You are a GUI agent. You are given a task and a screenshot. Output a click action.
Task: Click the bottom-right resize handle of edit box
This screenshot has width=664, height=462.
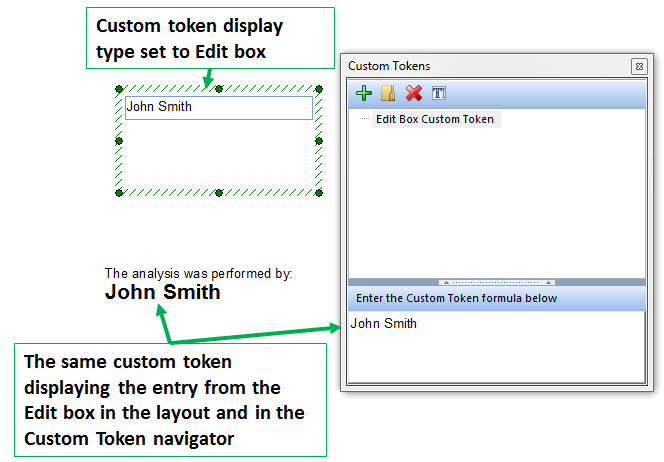point(319,192)
